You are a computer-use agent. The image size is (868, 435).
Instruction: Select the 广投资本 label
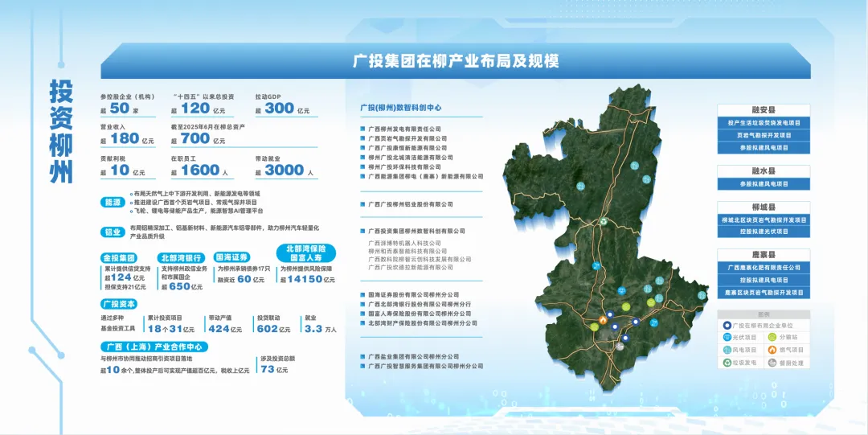[x=119, y=304]
